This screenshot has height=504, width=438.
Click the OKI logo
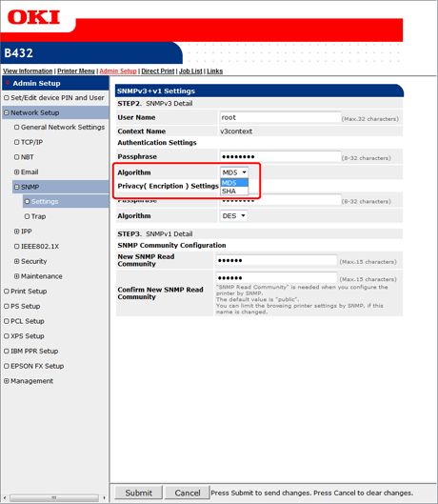tap(33, 17)
